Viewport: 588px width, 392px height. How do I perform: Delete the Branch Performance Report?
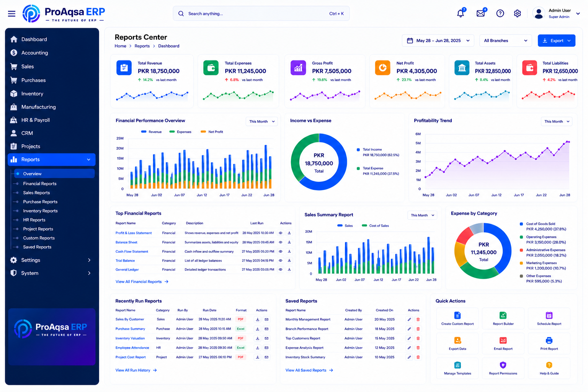point(418,329)
